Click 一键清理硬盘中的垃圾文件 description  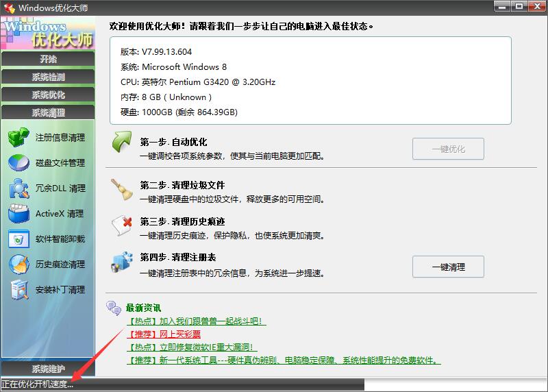pyautogui.click(x=232, y=199)
